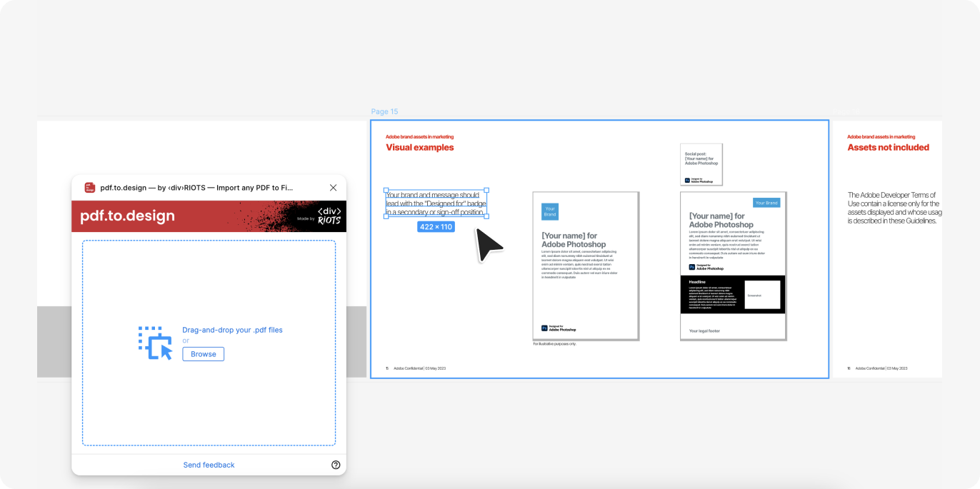Click the white Screenshot placeholder in black section
This screenshot has height=489, width=980.
[x=762, y=295]
